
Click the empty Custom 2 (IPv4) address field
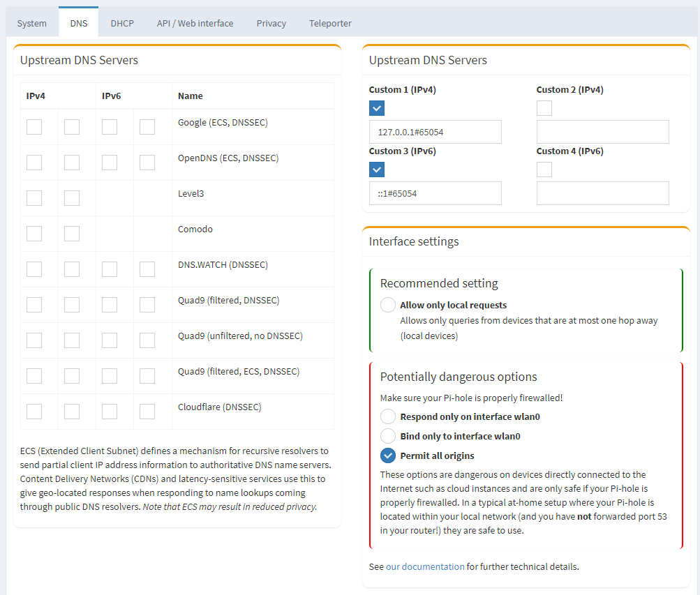(603, 132)
